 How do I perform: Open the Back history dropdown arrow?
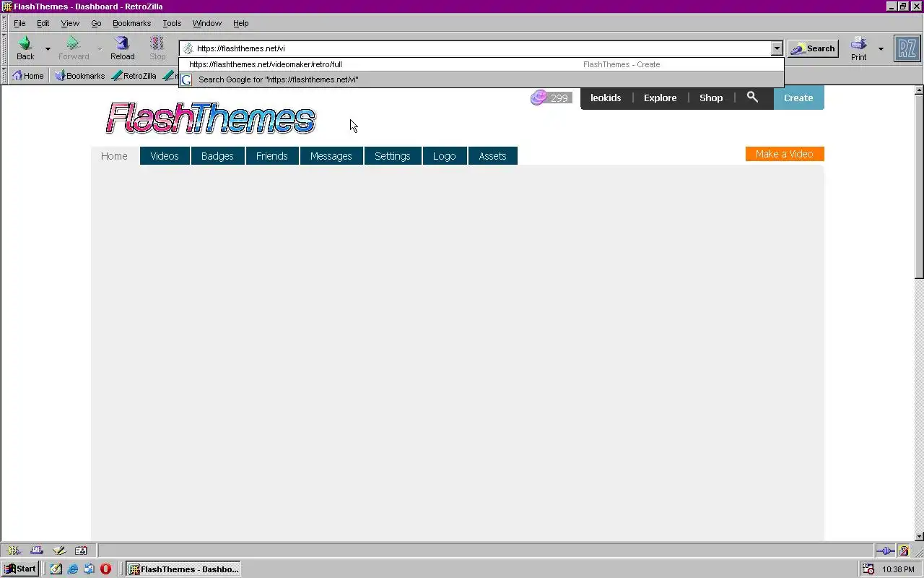pyautogui.click(x=48, y=49)
